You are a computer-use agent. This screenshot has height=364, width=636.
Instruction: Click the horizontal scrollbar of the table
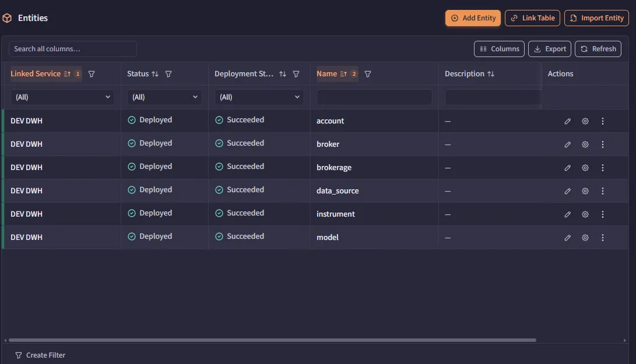click(x=272, y=340)
